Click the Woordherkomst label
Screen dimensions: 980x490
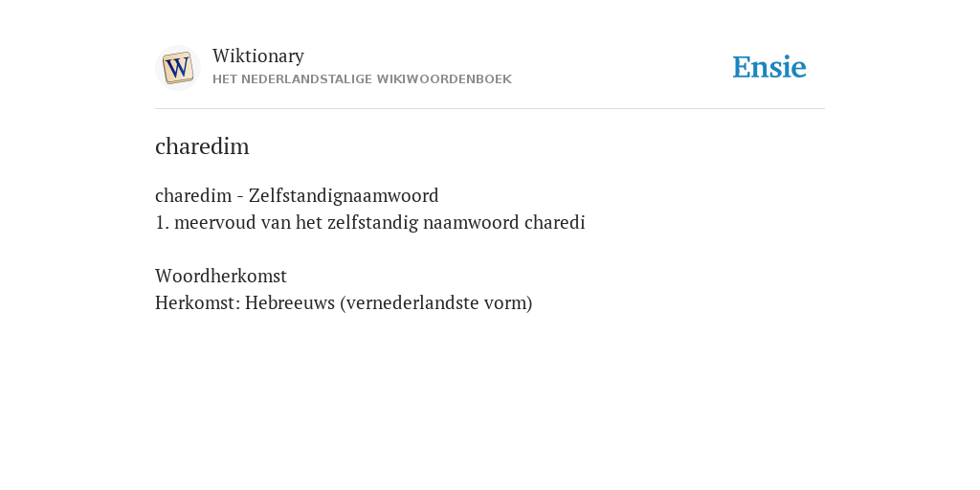221,276
